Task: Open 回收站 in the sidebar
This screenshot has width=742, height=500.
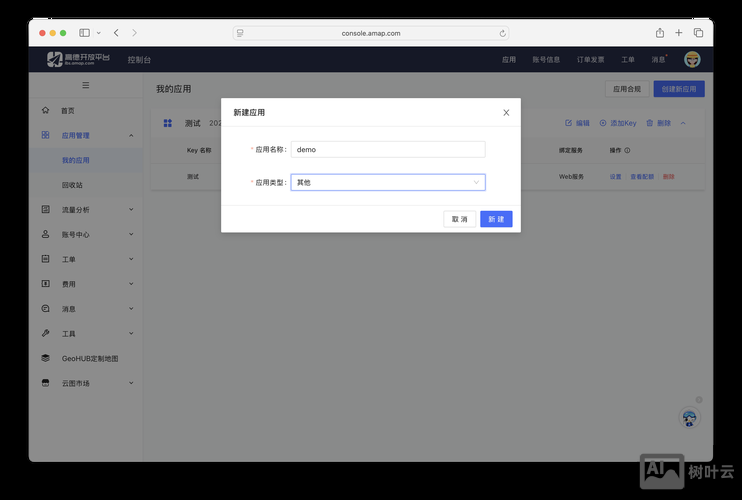Action: point(72,185)
